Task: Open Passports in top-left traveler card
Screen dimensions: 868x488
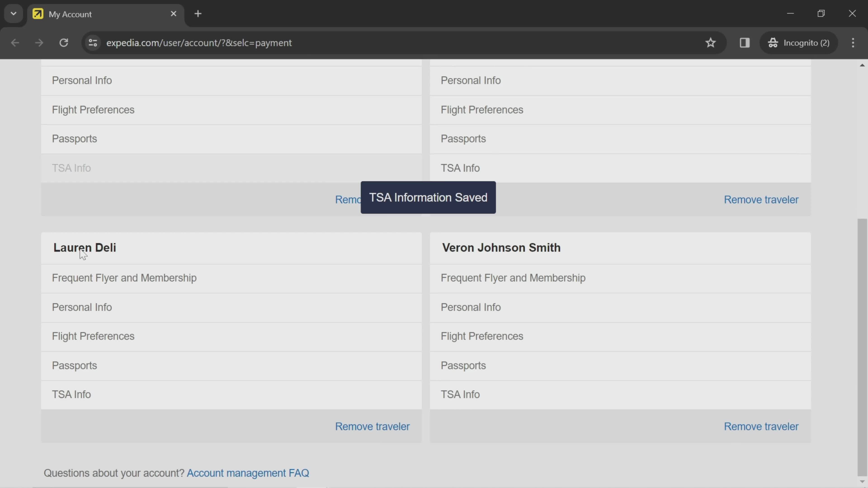Action: point(231,139)
